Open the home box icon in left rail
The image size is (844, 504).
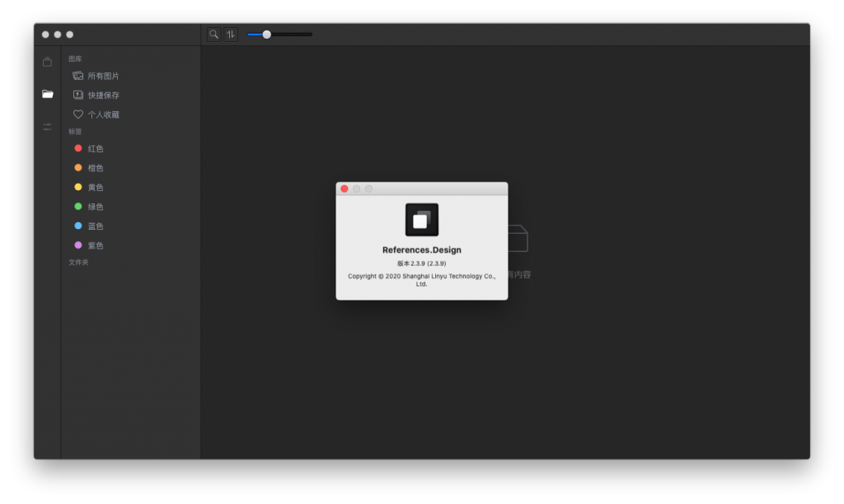pyautogui.click(x=47, y=62)
